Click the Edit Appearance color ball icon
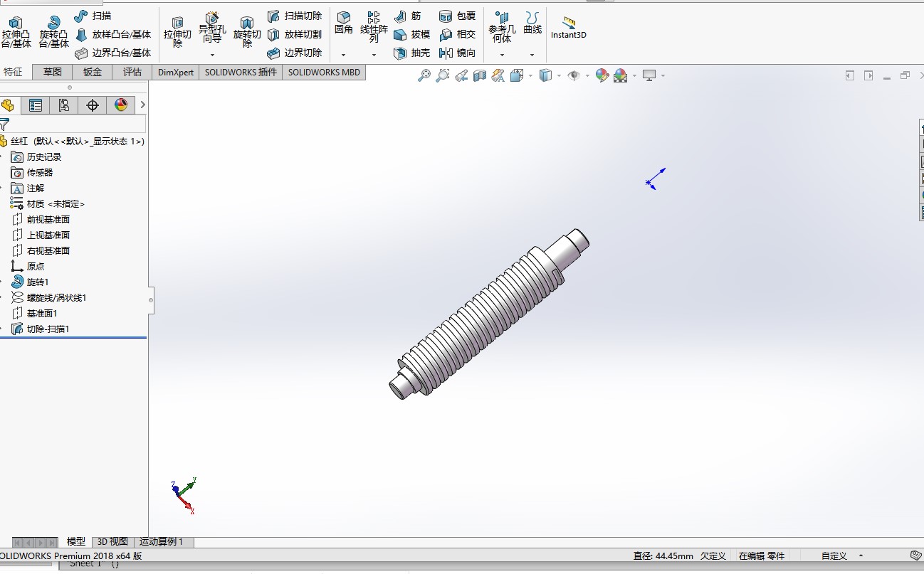Image resolution: width=924 pixels, height=574 pixels. pyautogui.click(x=602, y=75)
